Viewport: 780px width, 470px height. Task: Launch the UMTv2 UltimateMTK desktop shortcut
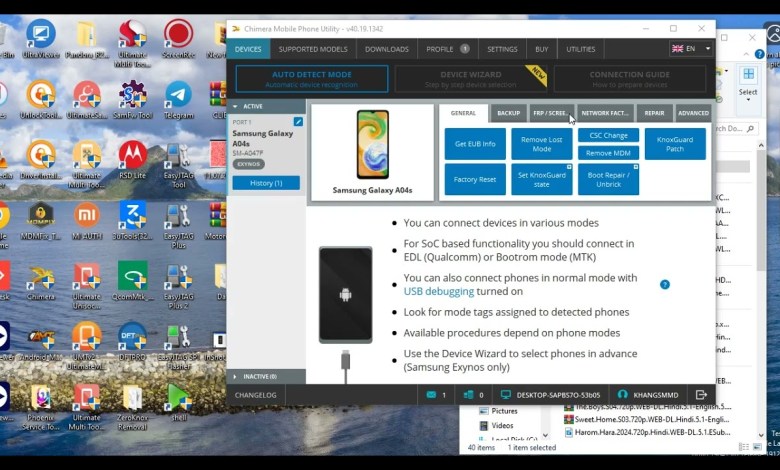87,346
